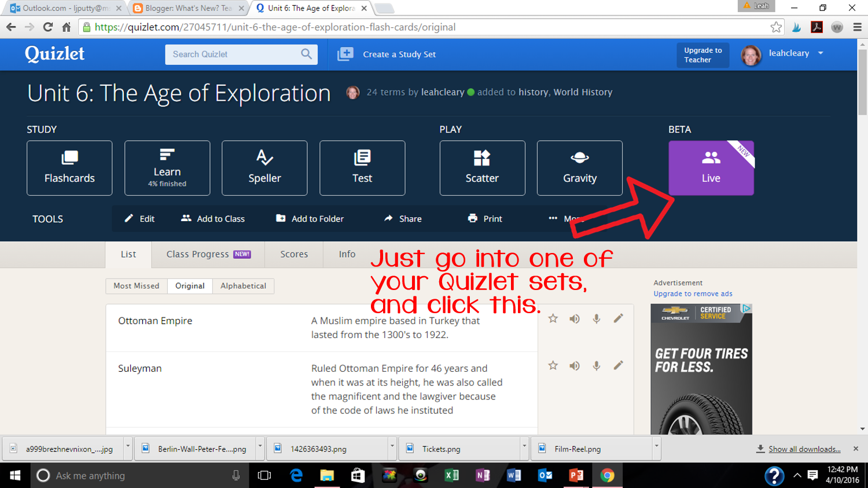Click the search magnifier icon
The width and height of the screenshot is (868, 488).
(x=306, y=54)
